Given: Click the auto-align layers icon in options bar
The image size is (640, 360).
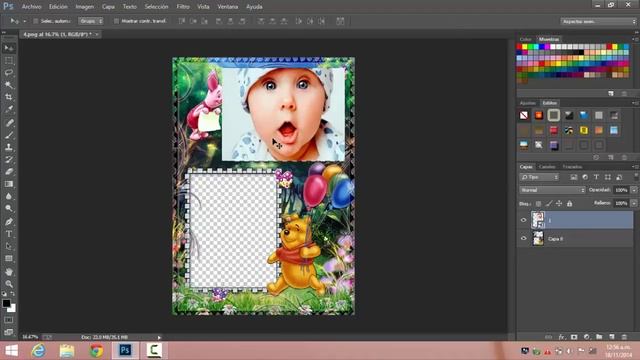Looking at the screenshot, I should [340, 21].
